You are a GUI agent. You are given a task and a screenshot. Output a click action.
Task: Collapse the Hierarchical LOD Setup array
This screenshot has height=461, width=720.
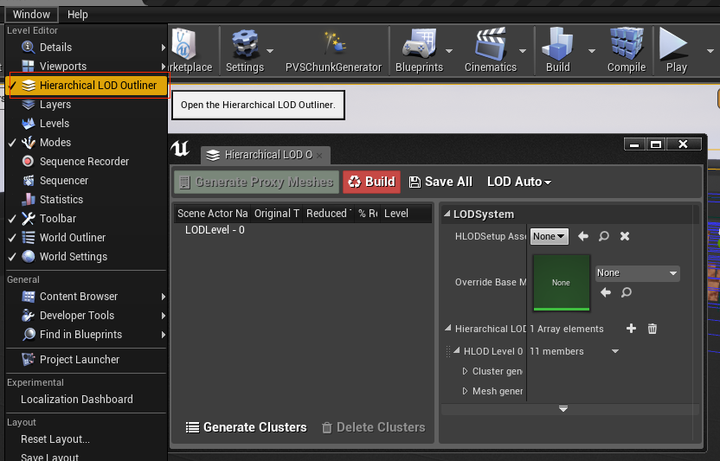point(448,328)
